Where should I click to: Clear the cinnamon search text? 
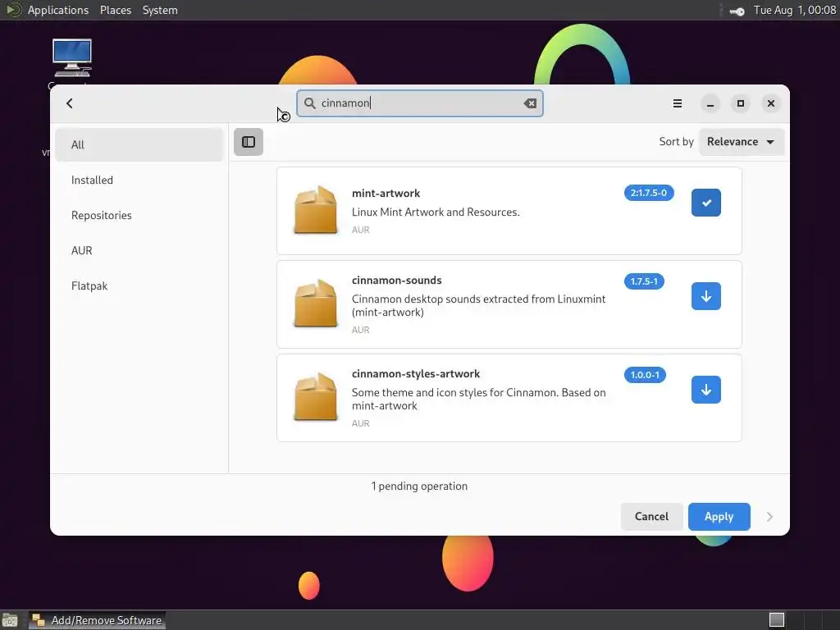click(530, 103)
